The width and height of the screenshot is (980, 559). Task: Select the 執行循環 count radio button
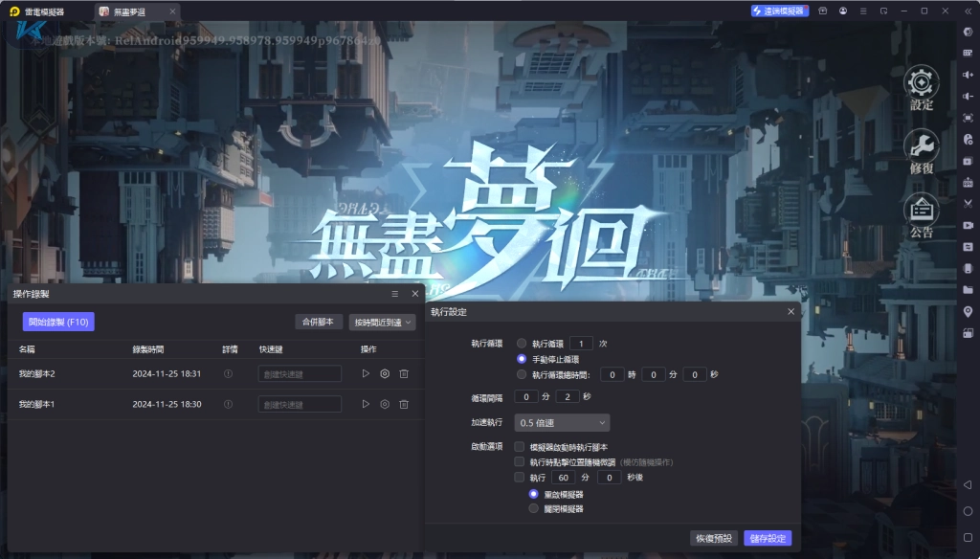(x=522, y=344)
